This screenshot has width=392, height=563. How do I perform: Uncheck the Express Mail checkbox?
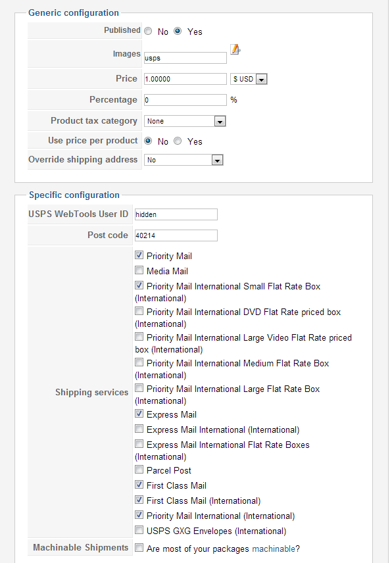pos(139,414)
